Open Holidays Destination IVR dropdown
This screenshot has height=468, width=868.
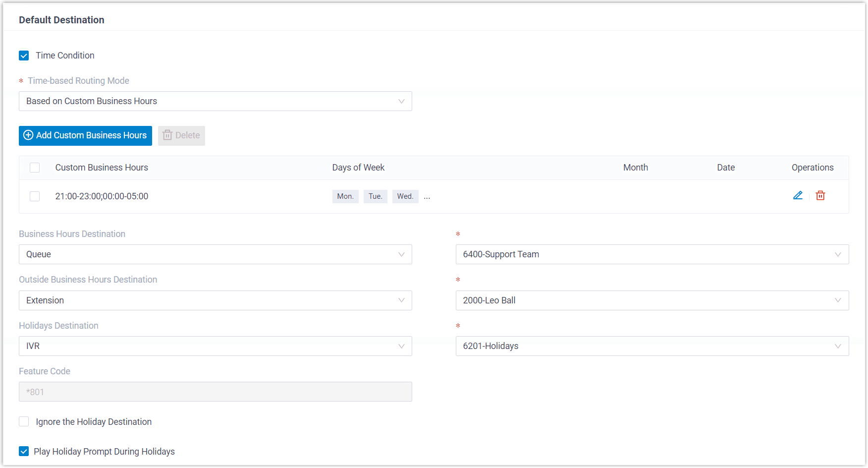pos(215,346)
